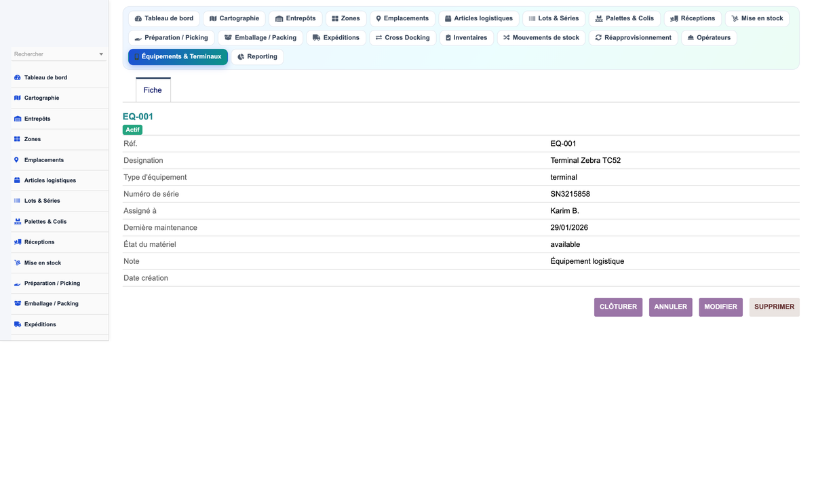
Task: Click the clipboard icon on Inventaires tab
Action: click(x=448, y=37)
